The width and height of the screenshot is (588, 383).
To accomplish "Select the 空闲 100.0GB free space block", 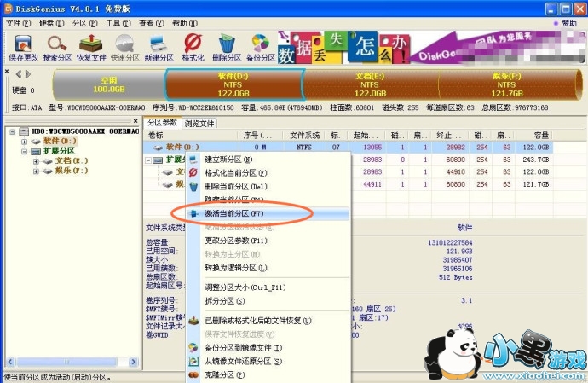I will (x=109, y=84).
